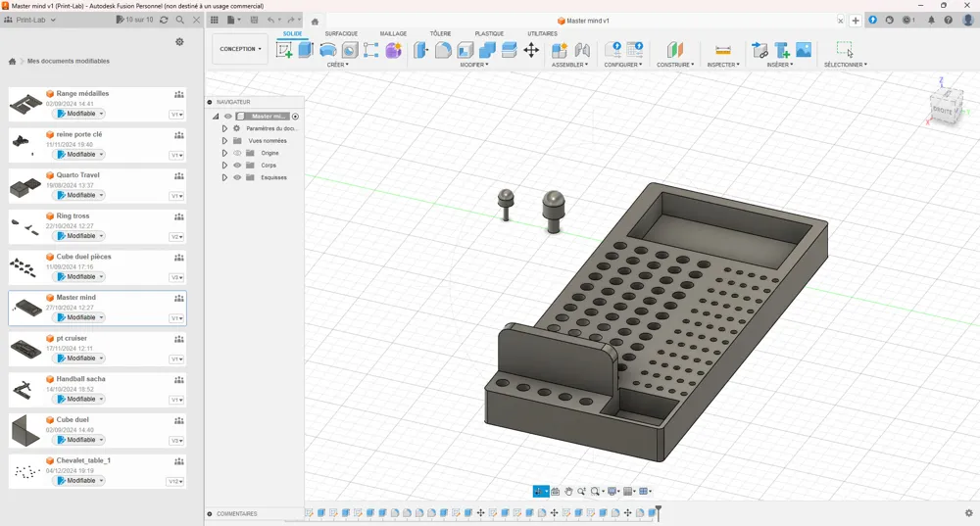Click the Zoom magnifier in navigation bar
The height and width of the screenshot is (526, 980).
click(x=582, y=492)
